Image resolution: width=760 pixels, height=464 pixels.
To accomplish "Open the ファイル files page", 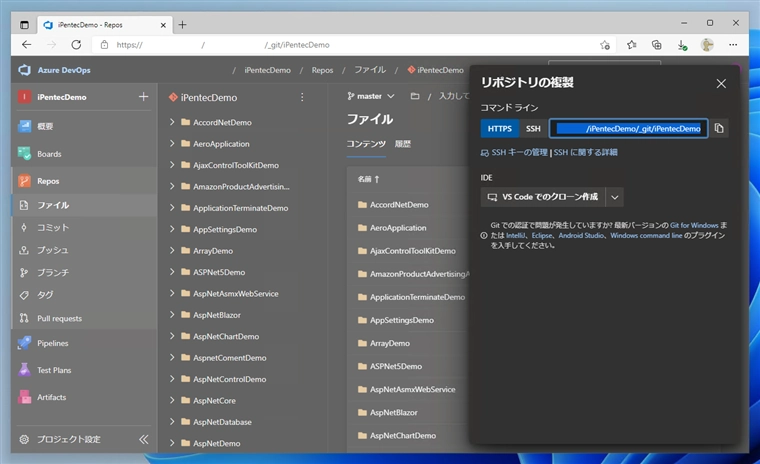I will [53, 205].
